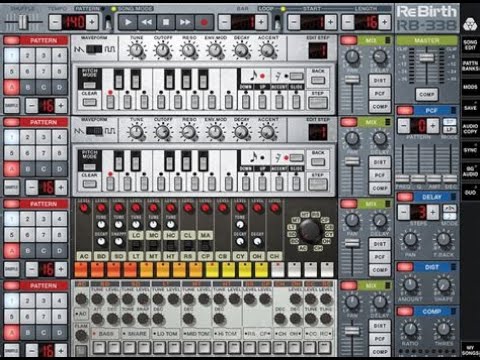This screenshot has width=480, height=360.
Task: Click the Propellerhead logo icon
Action: (470, 24)
